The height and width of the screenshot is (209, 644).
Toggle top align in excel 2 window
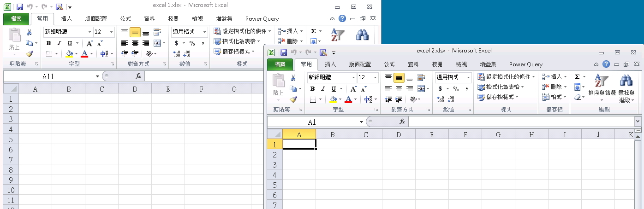[x=388, y=78]
